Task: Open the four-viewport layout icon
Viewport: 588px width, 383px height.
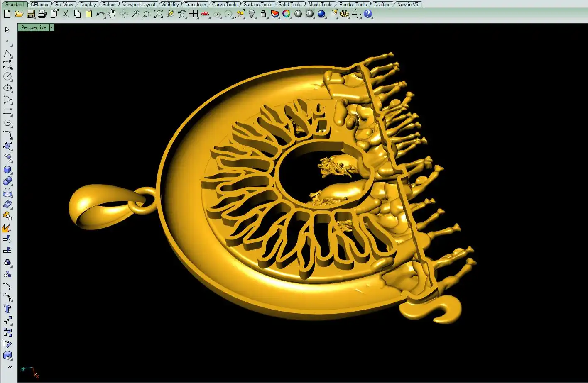Action: coord(193,14)
